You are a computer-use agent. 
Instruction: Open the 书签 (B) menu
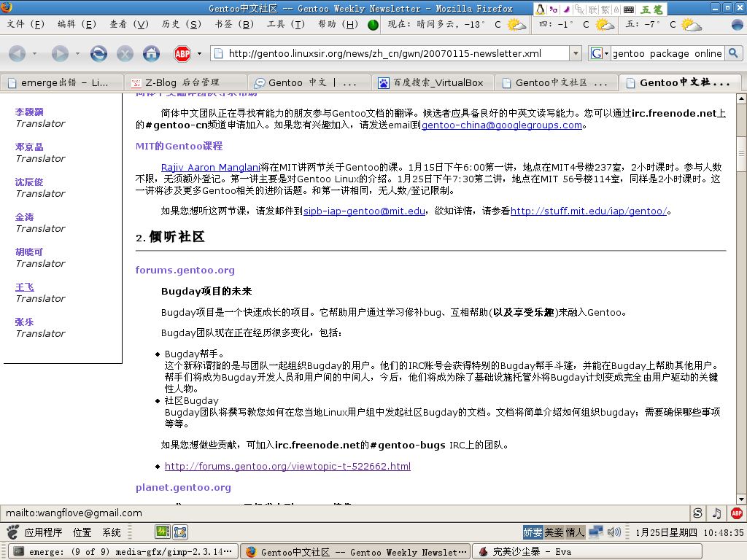[x=234, y=24]
